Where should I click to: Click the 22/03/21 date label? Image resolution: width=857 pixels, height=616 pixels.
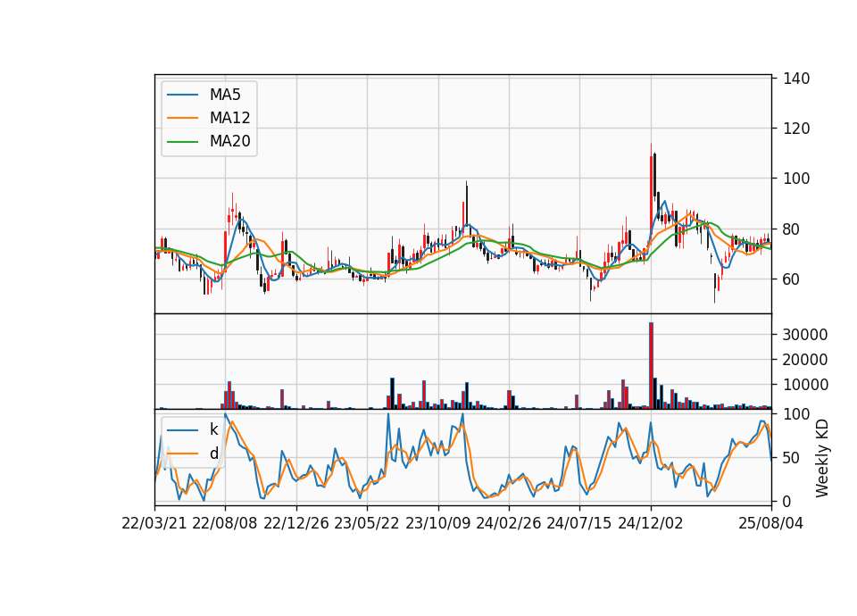(x=154, y=523)
